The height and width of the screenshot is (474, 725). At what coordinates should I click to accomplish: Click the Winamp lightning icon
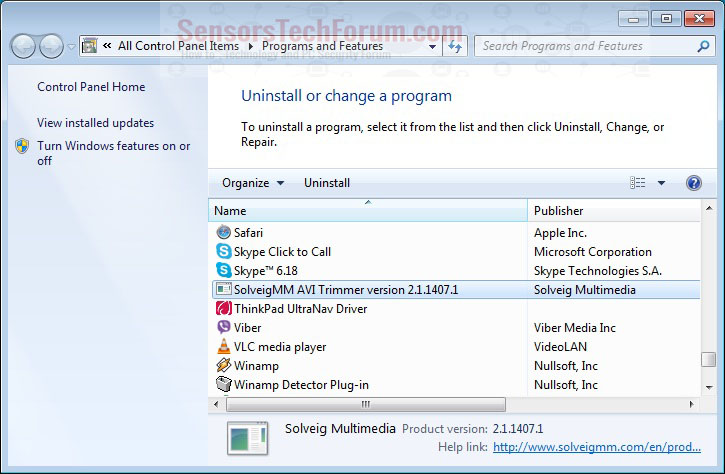[224, 365]
